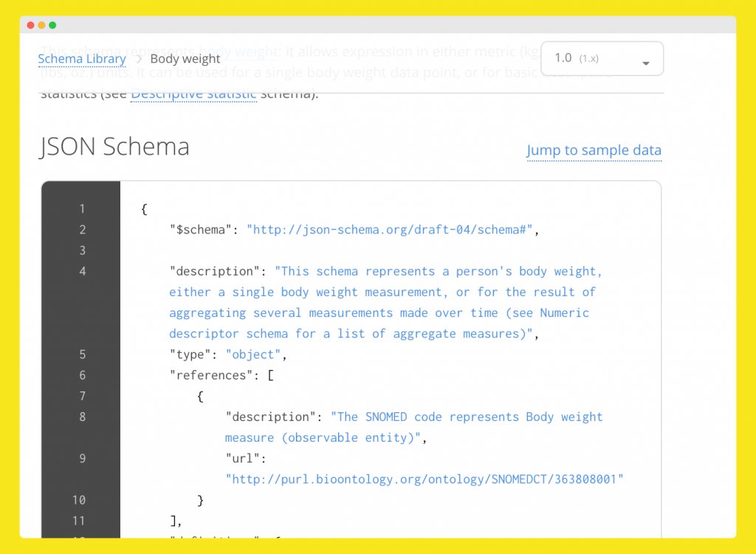Click "This schema represents a person's body weight" text
Screen dimensions: 756x554
pyautogui.click(x=439, y=271)
